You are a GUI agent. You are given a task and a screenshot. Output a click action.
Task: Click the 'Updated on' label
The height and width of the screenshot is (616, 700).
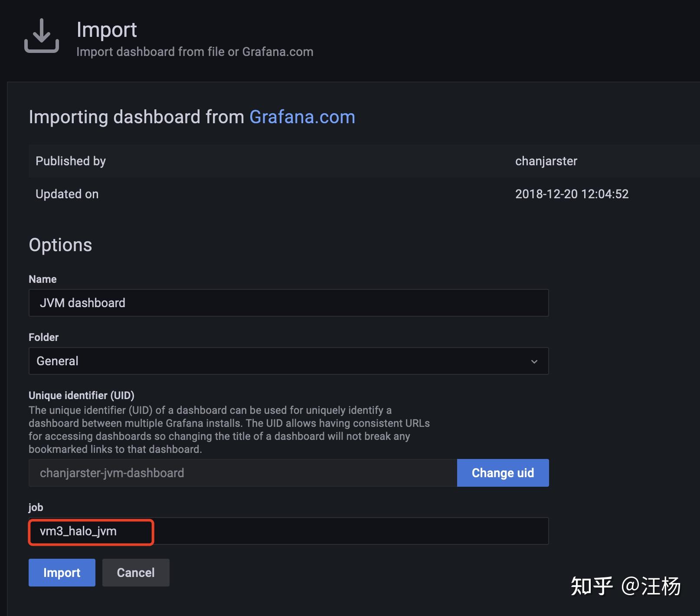coord(67,194)
